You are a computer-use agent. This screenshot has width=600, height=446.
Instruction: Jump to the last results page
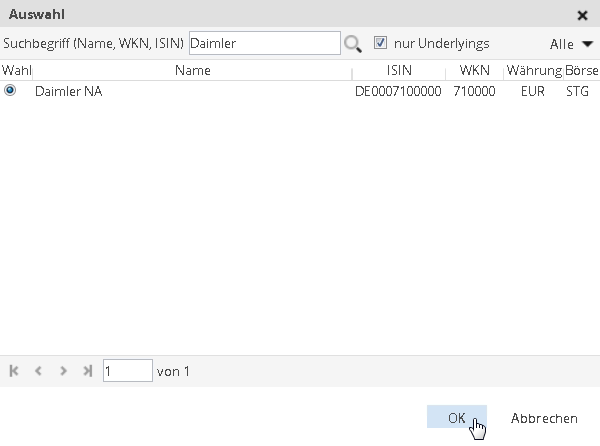click(x=88, y=371)
